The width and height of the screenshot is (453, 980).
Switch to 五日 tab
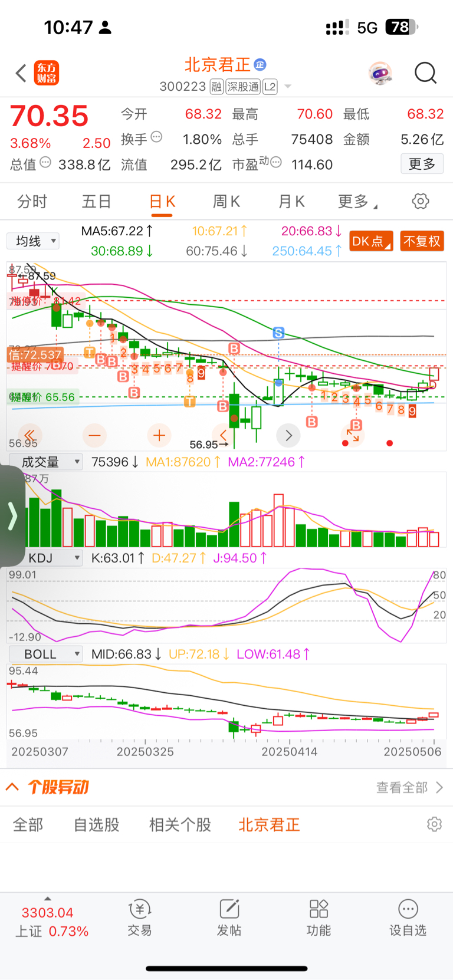click(97, 202)
